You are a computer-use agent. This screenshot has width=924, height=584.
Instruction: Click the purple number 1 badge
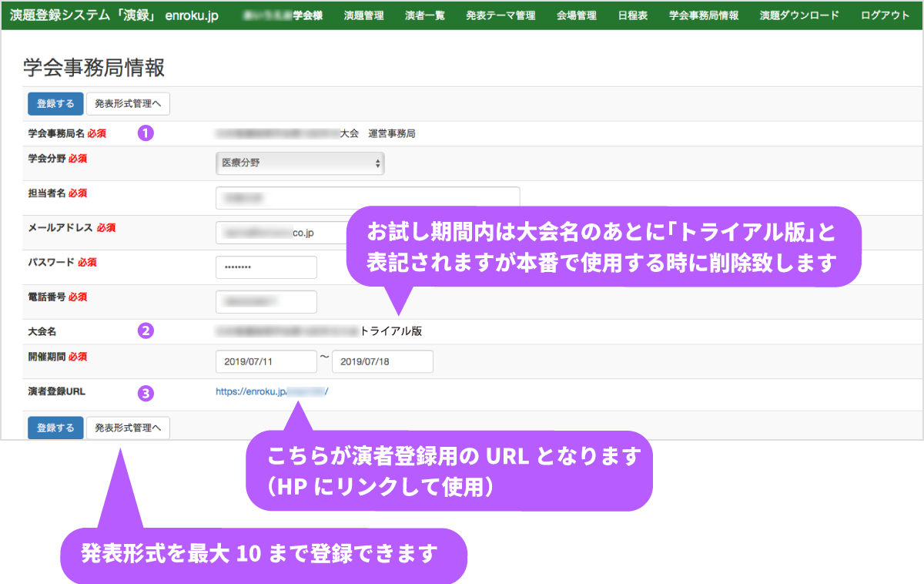(x=146, y=133)
